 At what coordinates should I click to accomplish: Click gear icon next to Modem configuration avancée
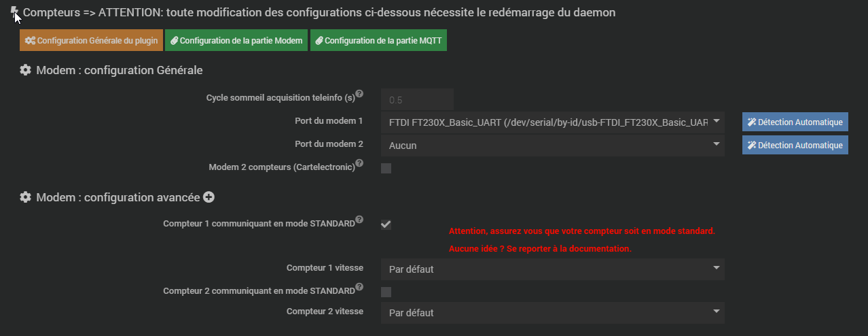click(x=25, y=197)
